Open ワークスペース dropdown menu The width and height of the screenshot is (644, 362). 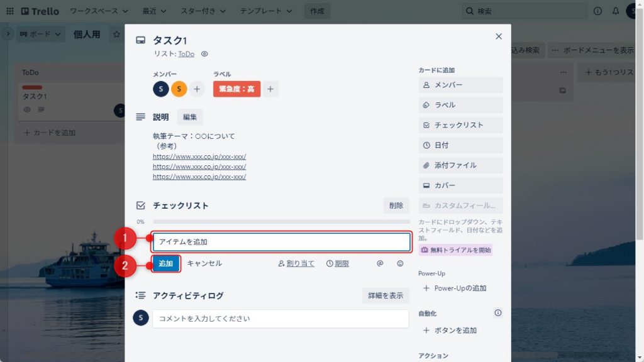tap(99, 11)
